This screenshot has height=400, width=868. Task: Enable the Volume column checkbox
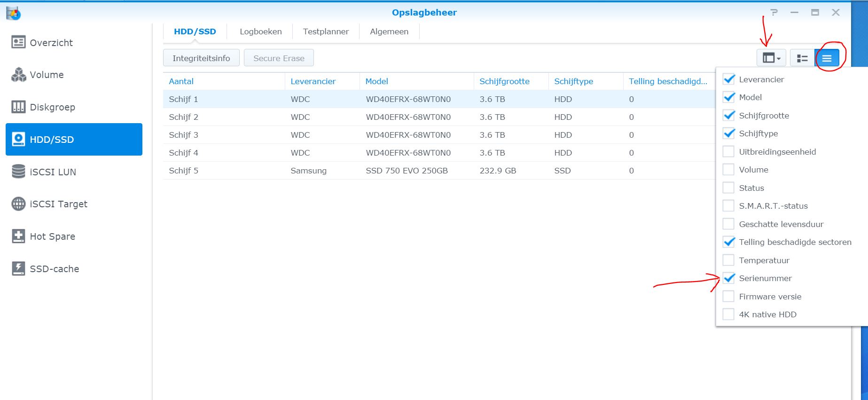[728, 170]
